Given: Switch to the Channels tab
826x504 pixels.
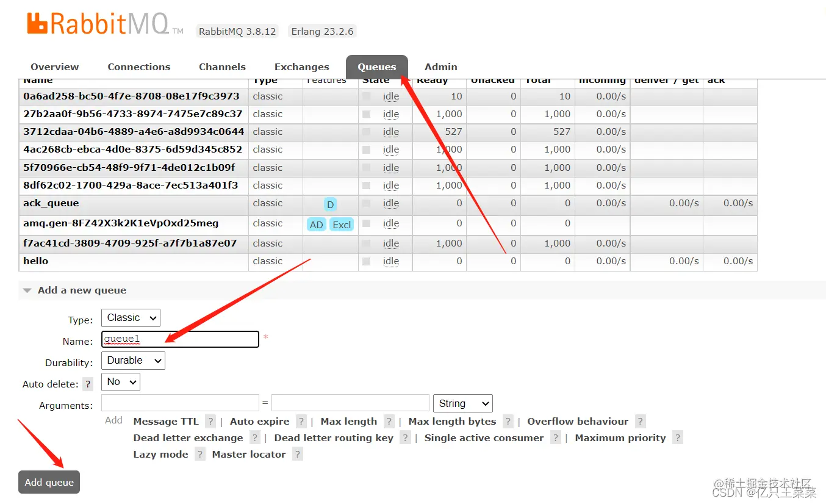Looking at the screenshot, I should coord(222,67).
